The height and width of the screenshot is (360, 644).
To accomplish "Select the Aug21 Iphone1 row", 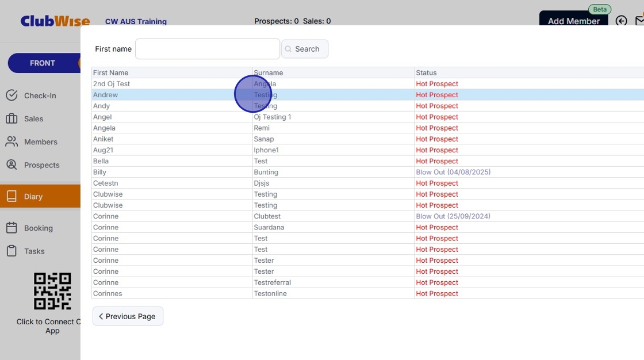I will tap(367, 151).
